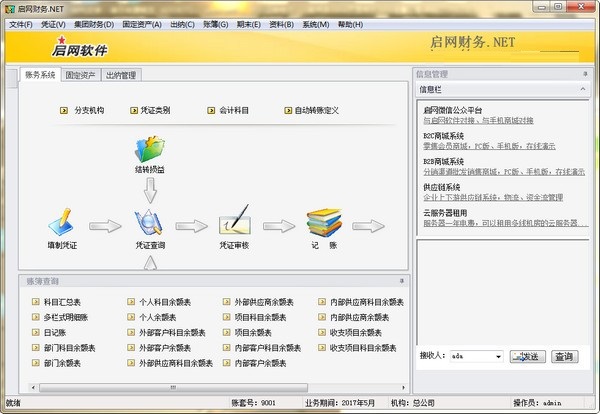Click the icon next to 内部供应商科目余额表

(x=322, y=302)
